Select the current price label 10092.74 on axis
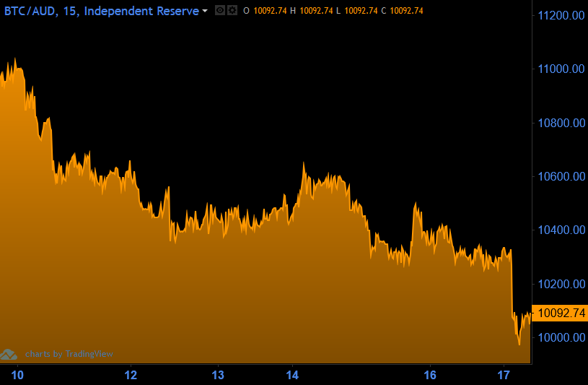The image size is (588, 385). pyautogui.click(x=561, y=313)
